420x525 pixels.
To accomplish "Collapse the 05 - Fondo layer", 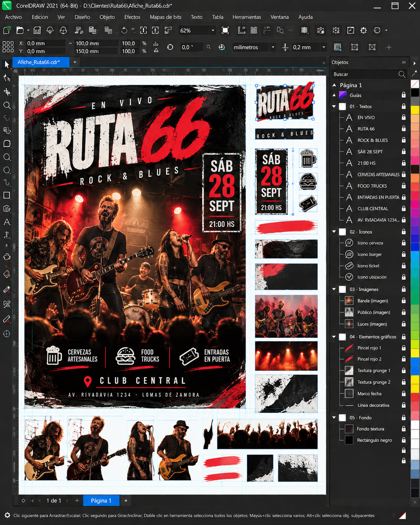I will click(x=334, y=418).
